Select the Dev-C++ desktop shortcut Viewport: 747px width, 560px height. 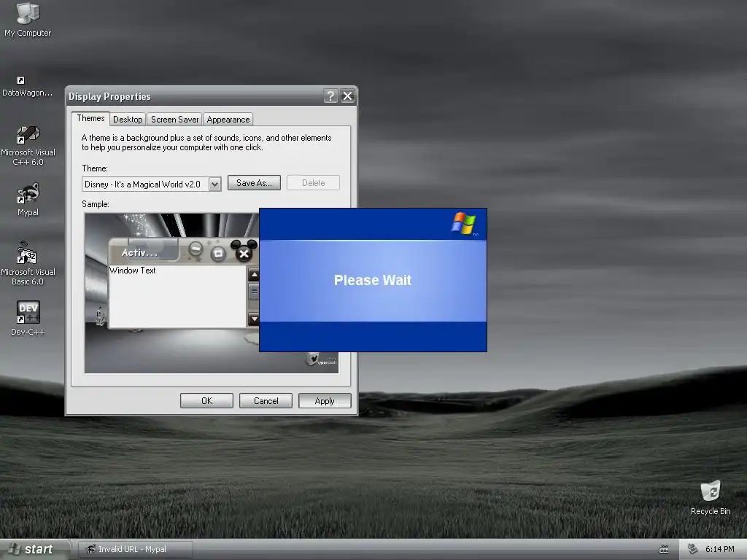(x=28, y=318)
